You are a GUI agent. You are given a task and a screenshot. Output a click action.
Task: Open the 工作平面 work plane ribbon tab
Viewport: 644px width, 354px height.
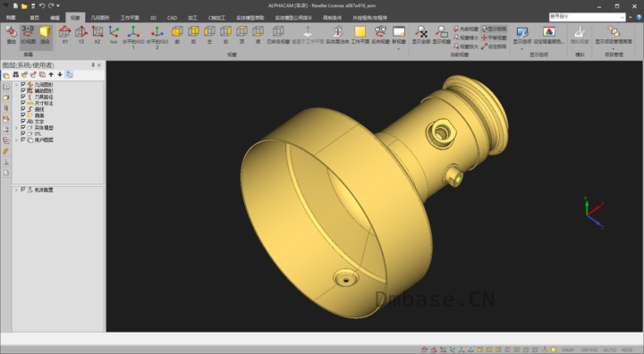(x=130, y=18)
